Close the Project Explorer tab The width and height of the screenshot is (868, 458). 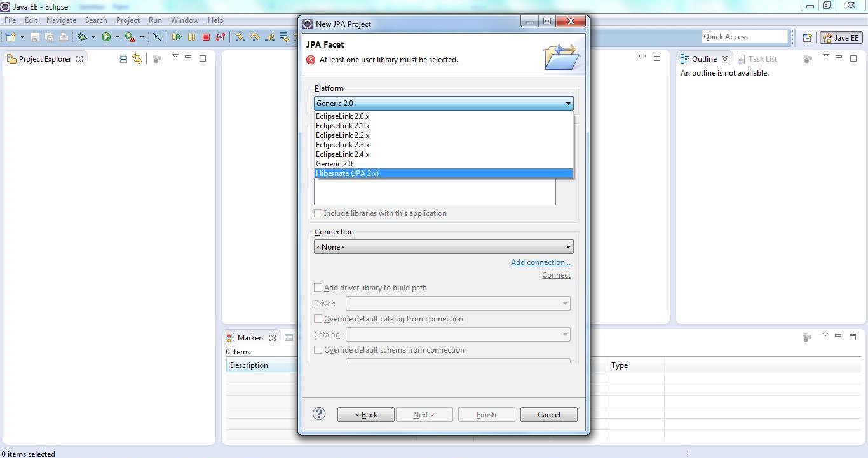(x=79, y=59)
